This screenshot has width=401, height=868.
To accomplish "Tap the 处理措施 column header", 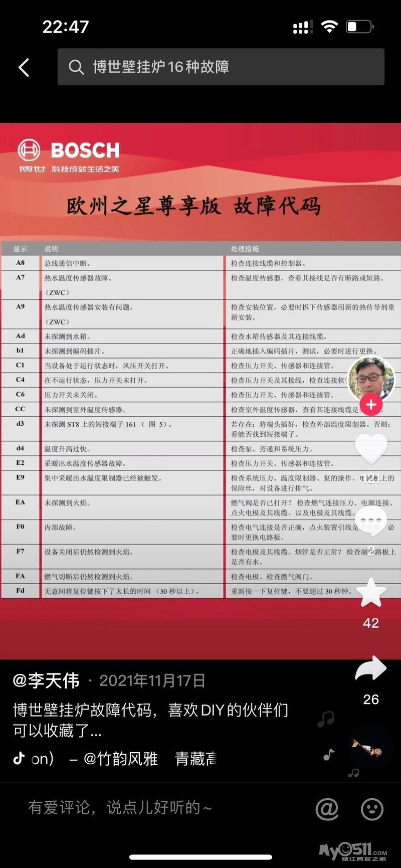I will click(245, 249).
